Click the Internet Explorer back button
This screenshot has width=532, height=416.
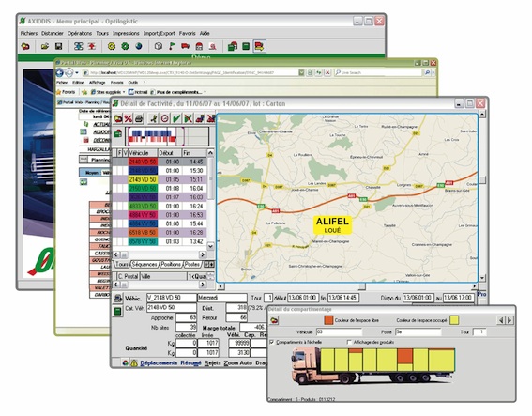click(x=60, y=72)
